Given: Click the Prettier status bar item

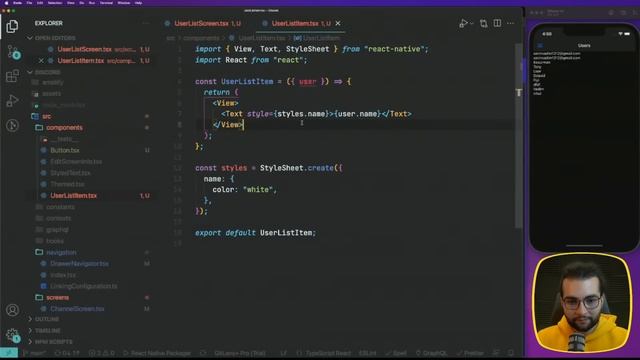Looking at the screenshot, I should coord(470,353).
